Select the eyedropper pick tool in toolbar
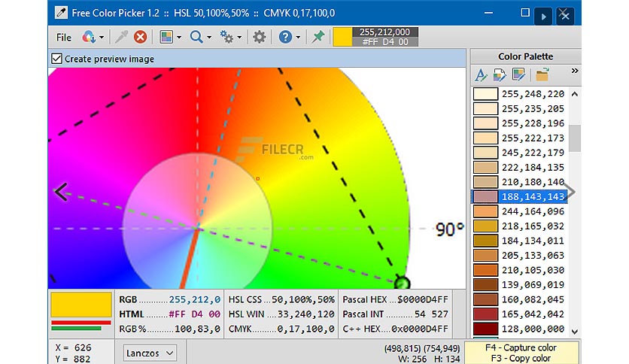 click(121, 37)
